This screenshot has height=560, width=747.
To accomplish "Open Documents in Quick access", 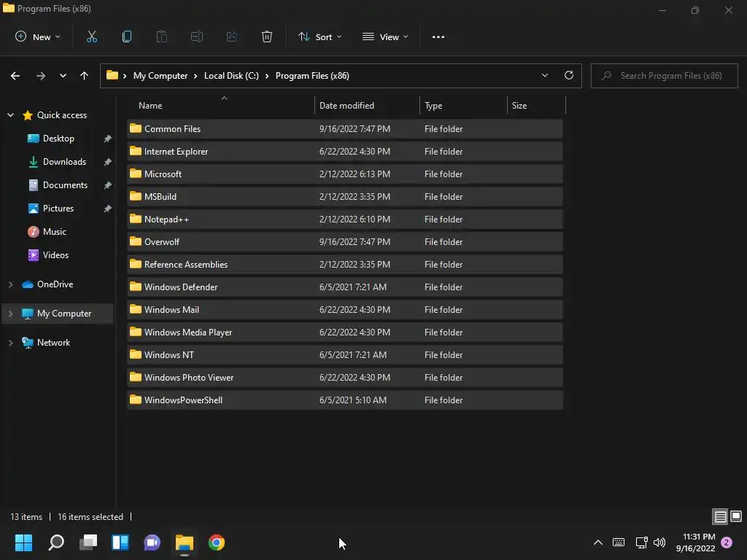I will point(65,185).
